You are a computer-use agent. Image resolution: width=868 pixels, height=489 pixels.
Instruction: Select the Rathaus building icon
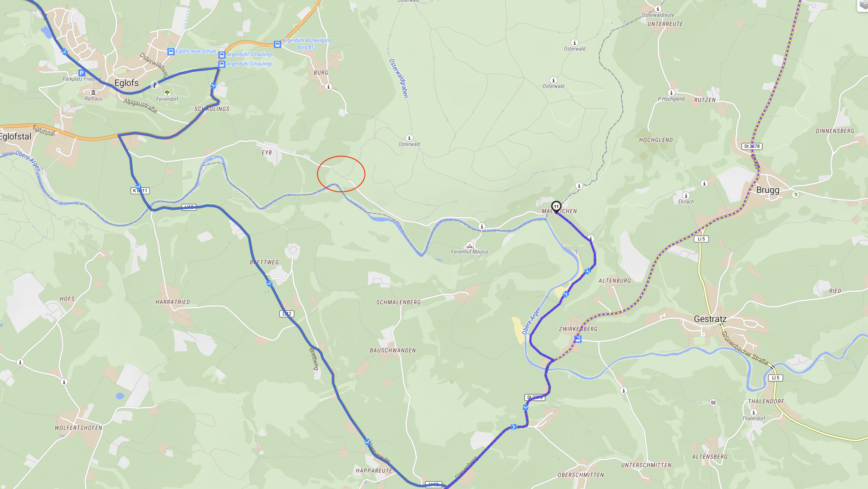point(93,92)
